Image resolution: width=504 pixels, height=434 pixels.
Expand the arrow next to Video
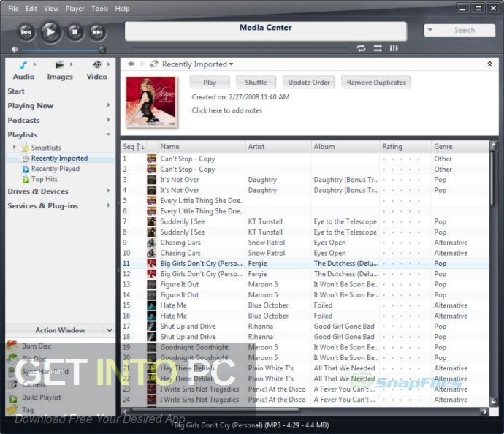point(109,64)
